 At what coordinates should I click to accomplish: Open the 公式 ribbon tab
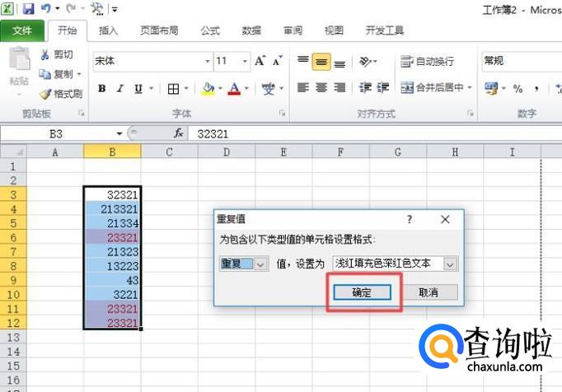(x=210, y=30)
